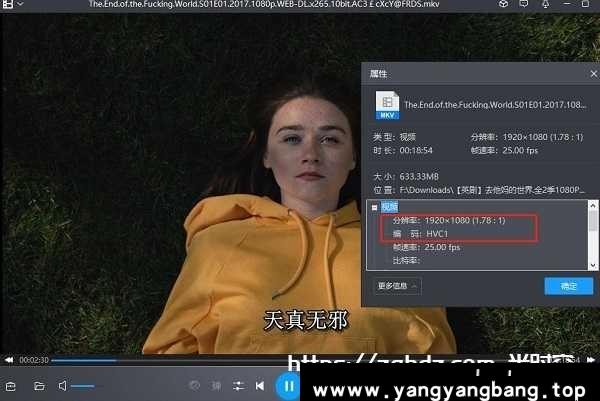The height and width of the screenshot is (401, 600).
Task: Open the chat message icon in title bar
Action: point(524,4)
